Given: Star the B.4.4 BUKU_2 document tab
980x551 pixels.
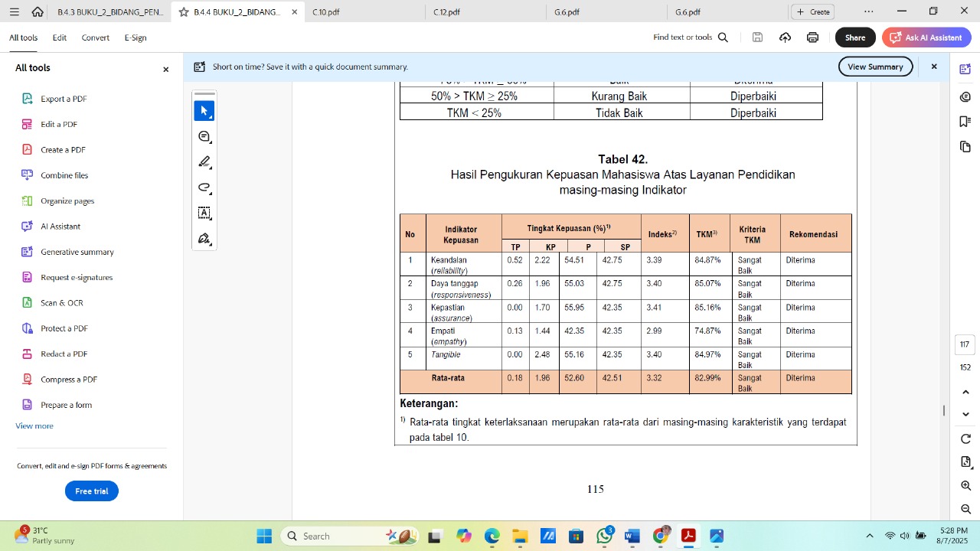Looking at the screenshot, I should [184, 12].
